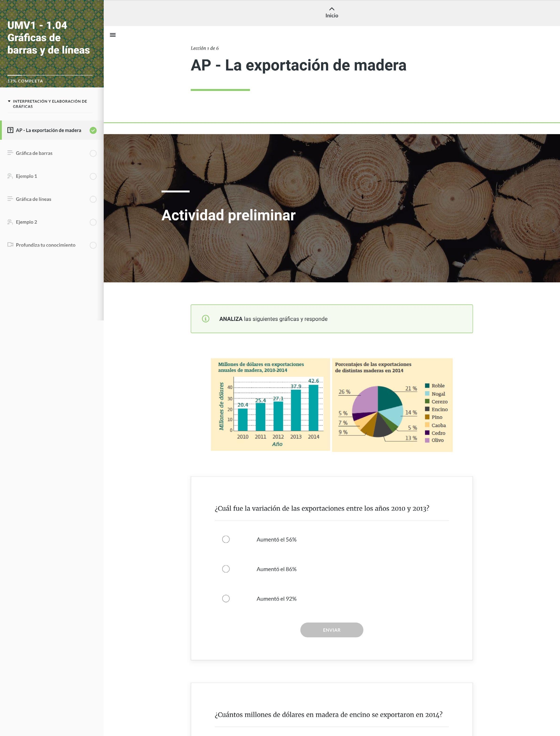The image size is (560, 736).
Task: Click the quiz icon beside AP lesson
Action: 10,130
